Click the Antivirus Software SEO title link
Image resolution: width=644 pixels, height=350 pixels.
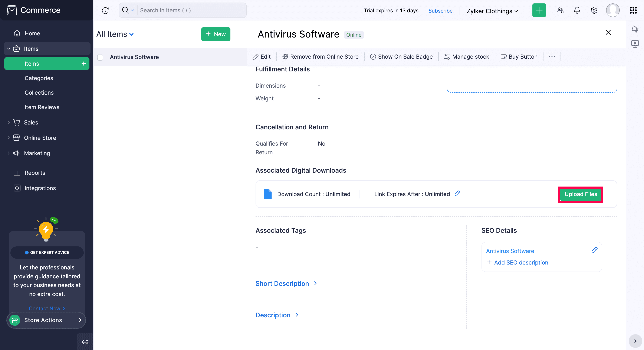coord(510,251)
